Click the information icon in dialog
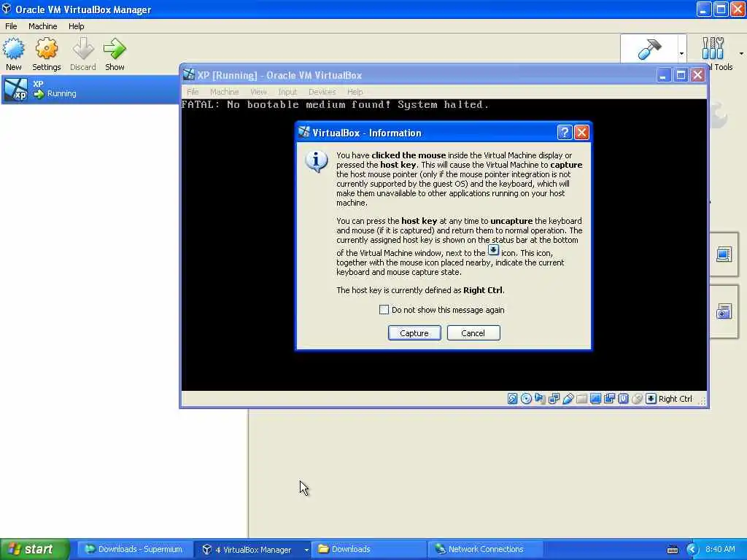747x560 pixels. click(x=317, y=161)
